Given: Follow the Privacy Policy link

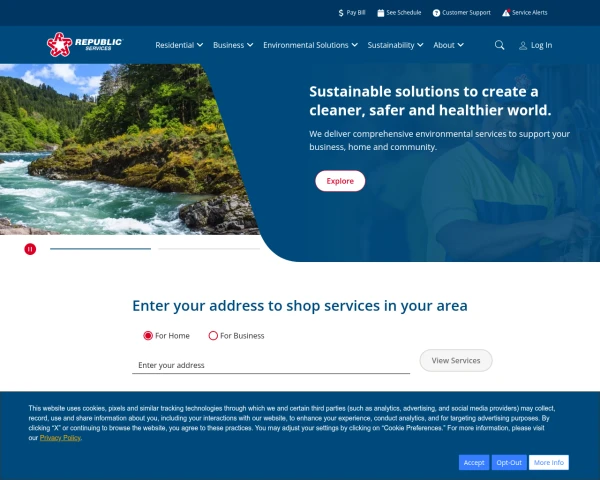Looking at the screenshot, I should click(60, 438).
